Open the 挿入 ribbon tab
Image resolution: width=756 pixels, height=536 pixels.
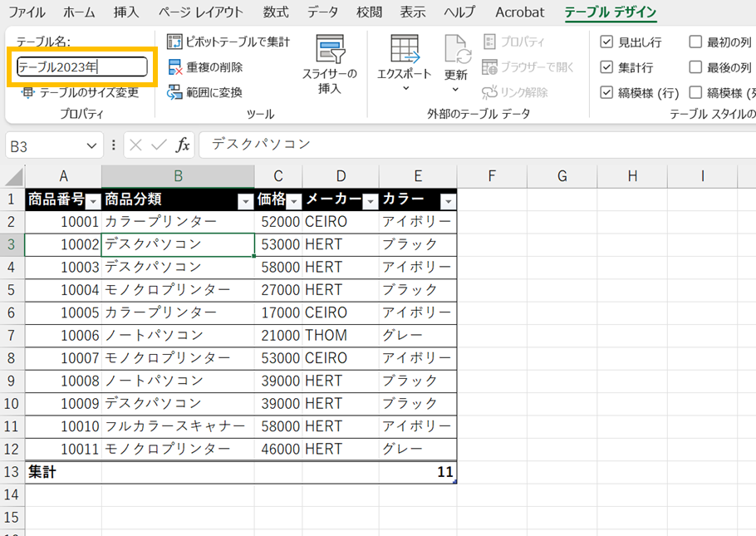coord(126,12)
